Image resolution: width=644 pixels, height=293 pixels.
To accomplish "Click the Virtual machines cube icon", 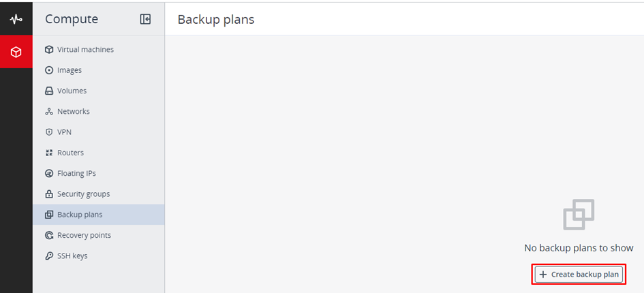I will (49, 50).
